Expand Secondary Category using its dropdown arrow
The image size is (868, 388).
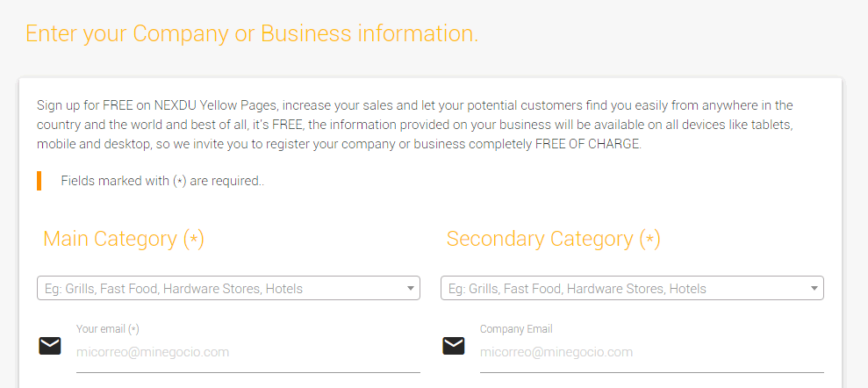coord(814,289)
